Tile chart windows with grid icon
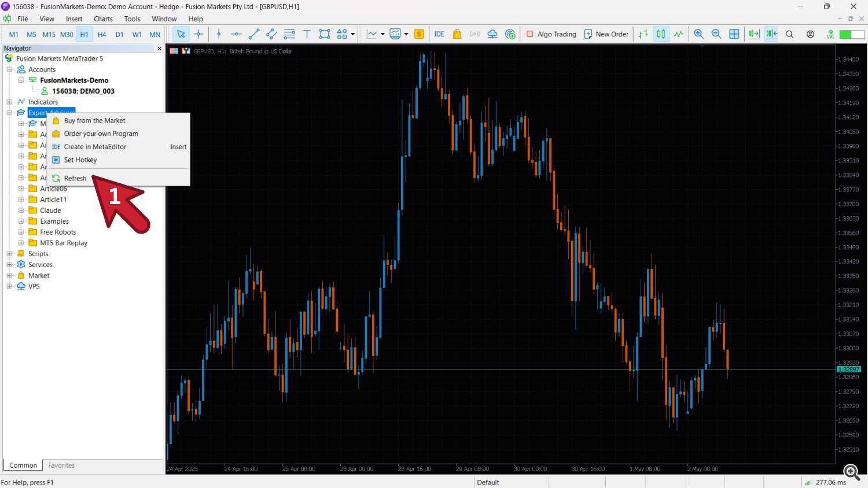Screen dimensions: 868x488 [734, 34]
